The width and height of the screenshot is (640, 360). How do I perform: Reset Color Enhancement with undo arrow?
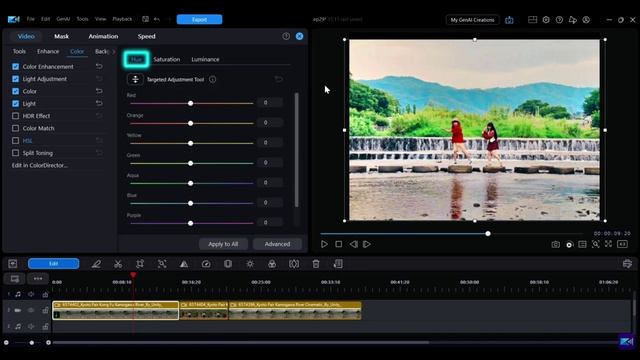pos(99,66)
